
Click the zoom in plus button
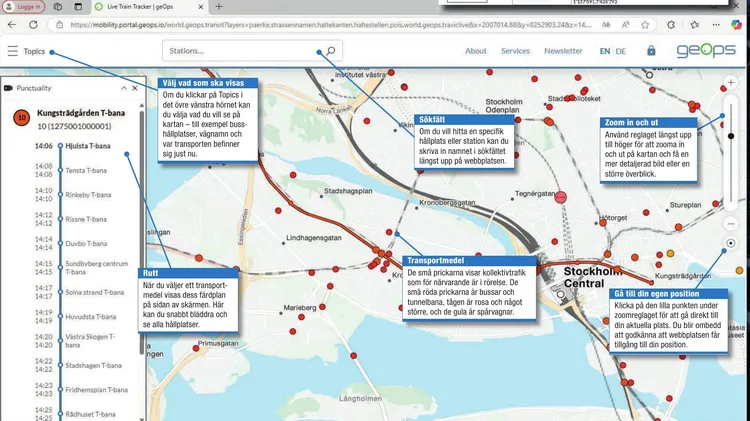click(731, 82)
